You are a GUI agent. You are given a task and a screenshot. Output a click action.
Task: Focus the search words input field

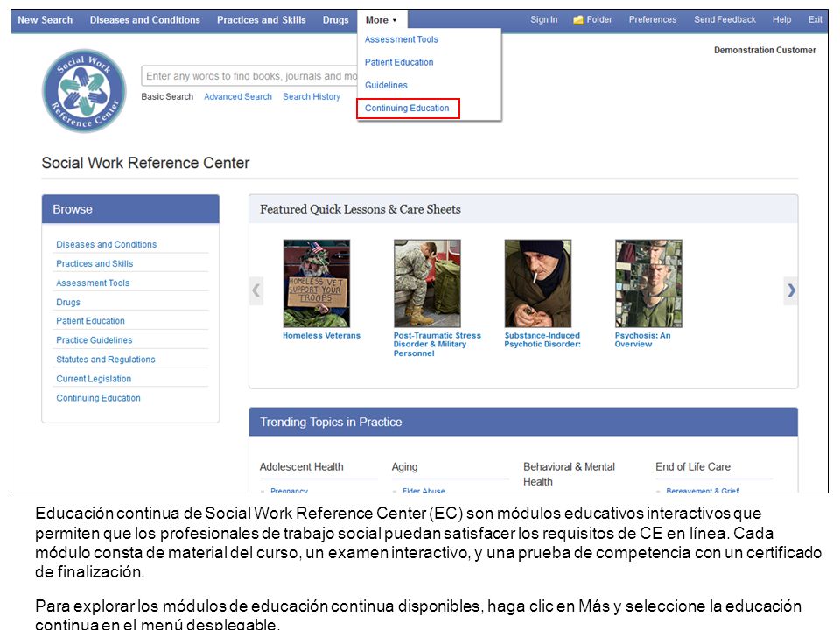tap(249, 76)
